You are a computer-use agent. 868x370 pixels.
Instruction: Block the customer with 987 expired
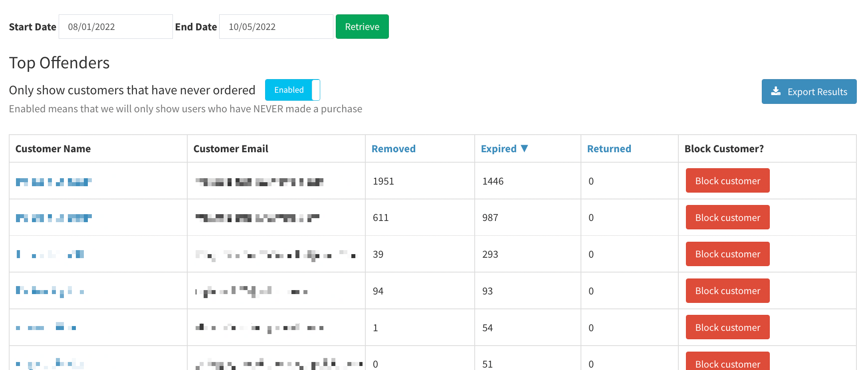[x=727, y=217]
